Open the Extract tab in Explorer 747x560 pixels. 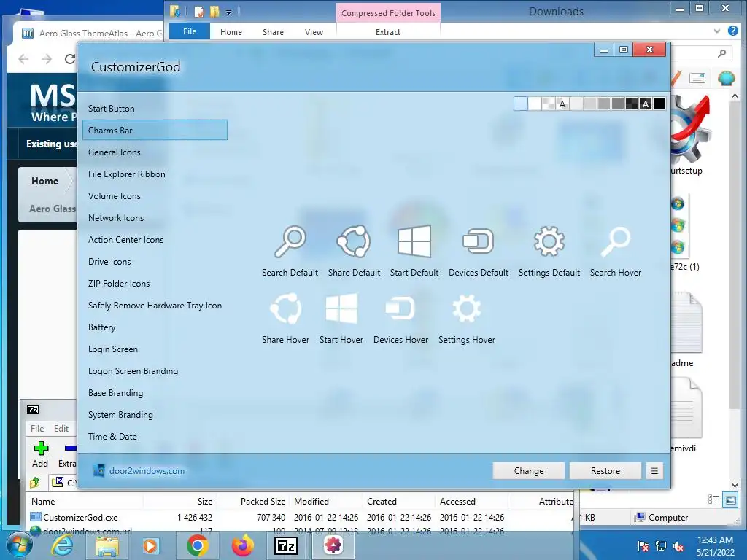point(388,32)
